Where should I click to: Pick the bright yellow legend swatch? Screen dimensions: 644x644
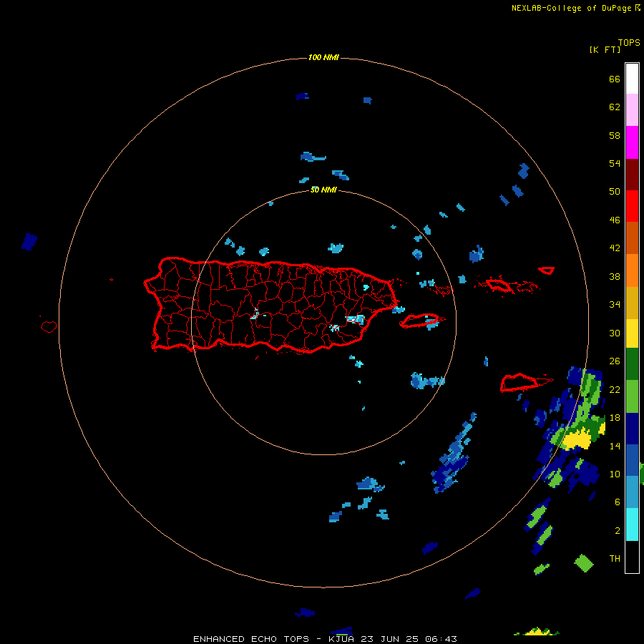point(632,333)
